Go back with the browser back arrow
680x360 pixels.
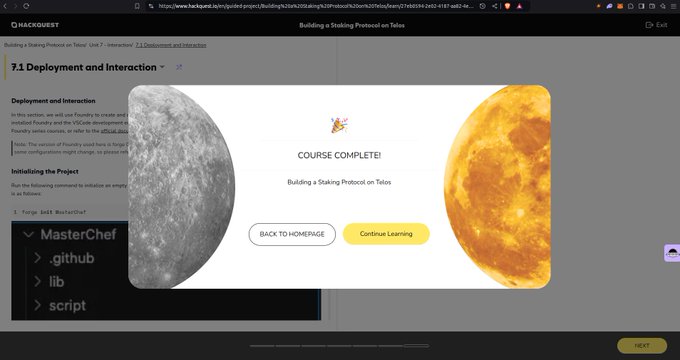(5, 6)
